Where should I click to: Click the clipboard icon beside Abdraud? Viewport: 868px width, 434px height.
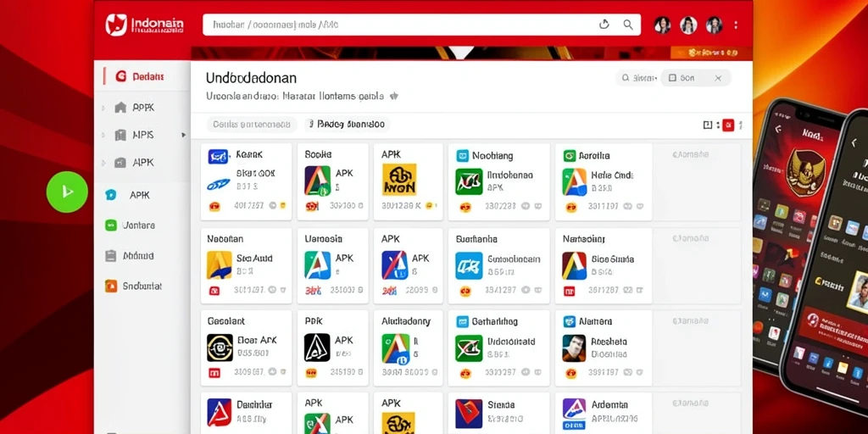[111, 256]
